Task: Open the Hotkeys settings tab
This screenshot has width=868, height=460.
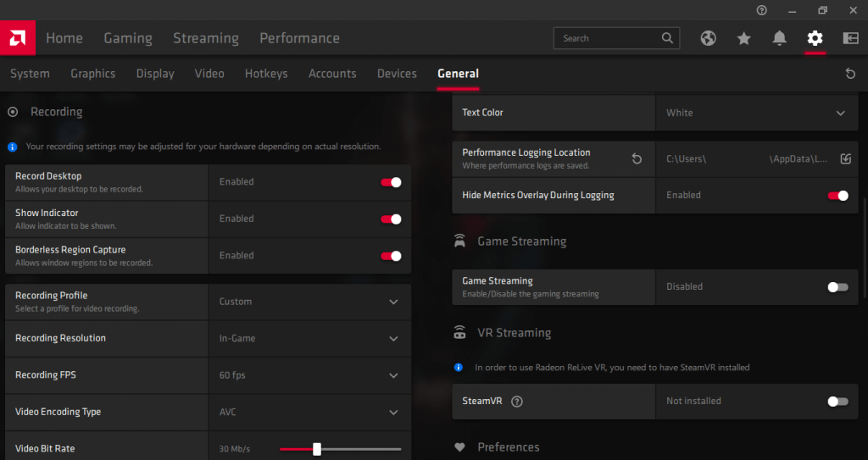Action: pyautogui.click(x=266, y=74)
